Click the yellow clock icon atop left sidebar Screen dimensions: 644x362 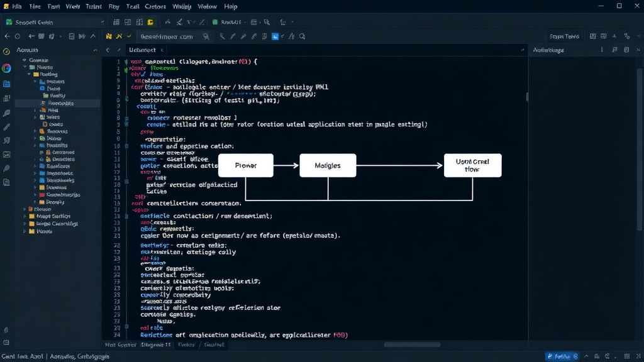click(6, 52)
